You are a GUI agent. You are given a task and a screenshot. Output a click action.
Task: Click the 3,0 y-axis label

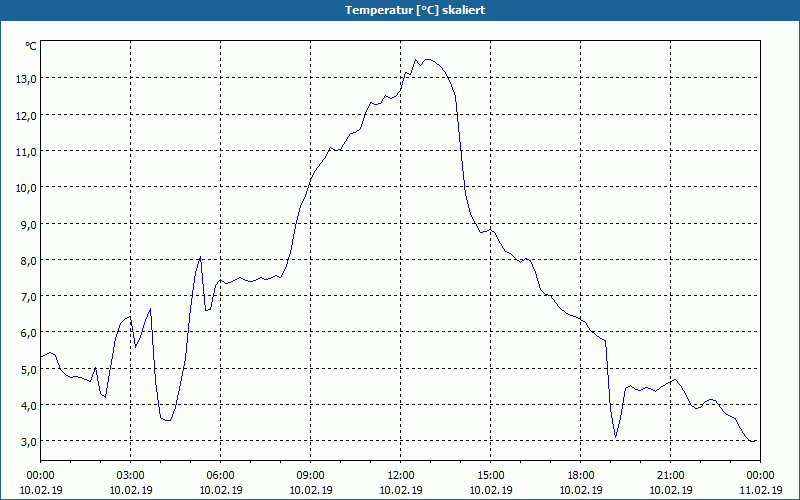click(x=31, y=442)
